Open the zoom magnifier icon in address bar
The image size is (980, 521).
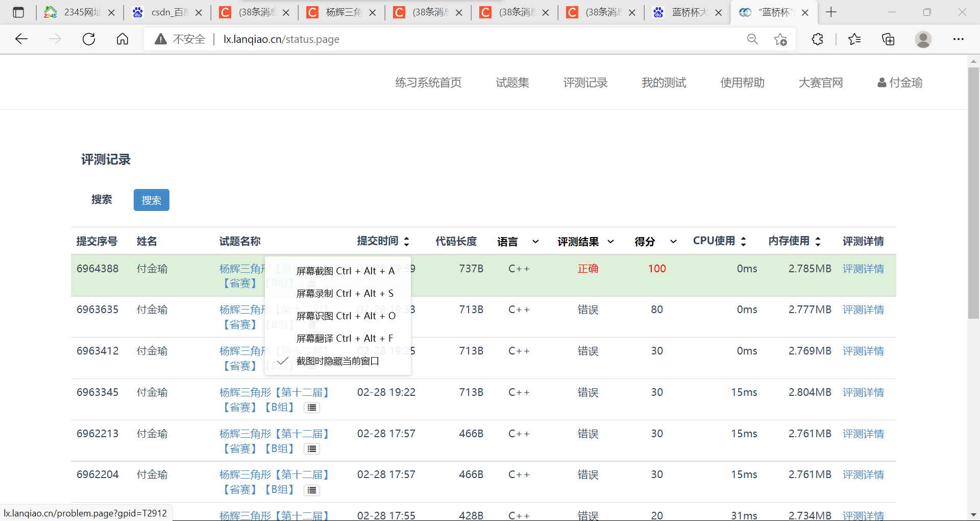(752, 39)
